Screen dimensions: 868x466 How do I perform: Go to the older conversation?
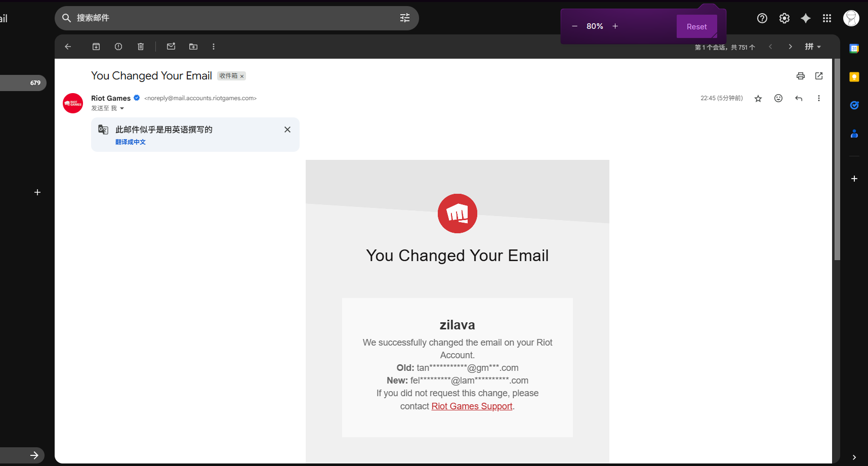(791, 47)
